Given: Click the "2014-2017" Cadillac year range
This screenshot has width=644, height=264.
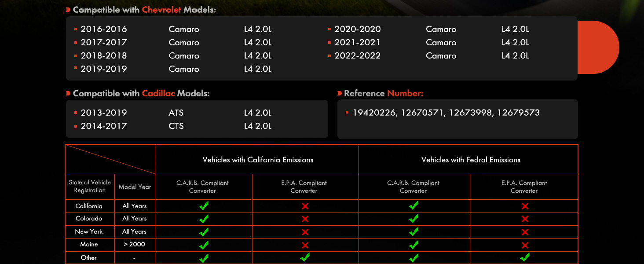Looking at the screenshot, I should tap(104, 126).
